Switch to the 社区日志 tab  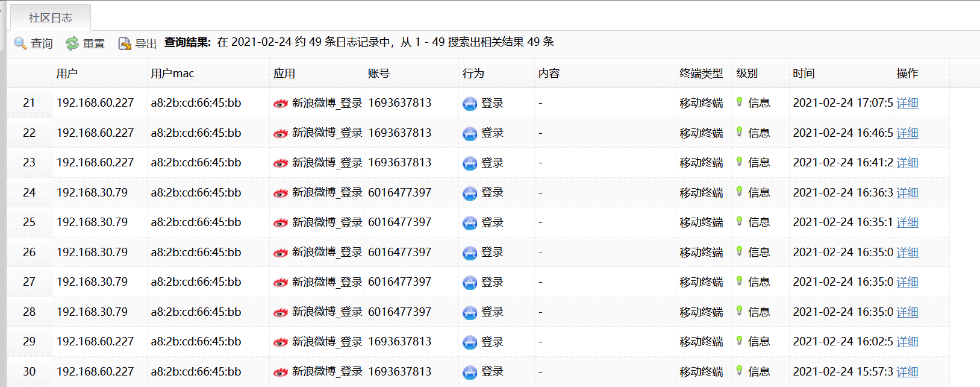(x=51, y=18)
